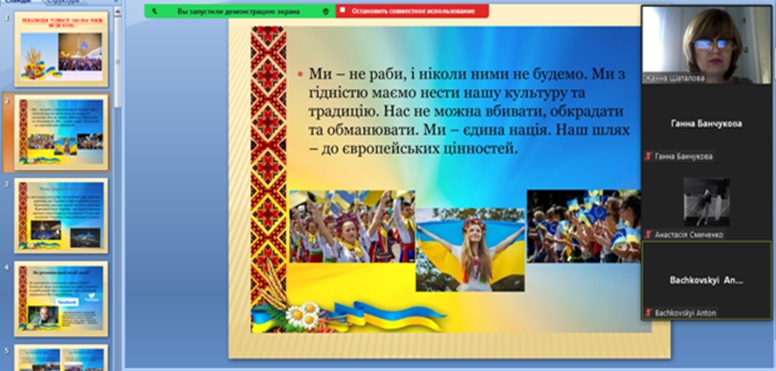
Task: Click the slide panel scrollbar up arrow
Action: 118,11
